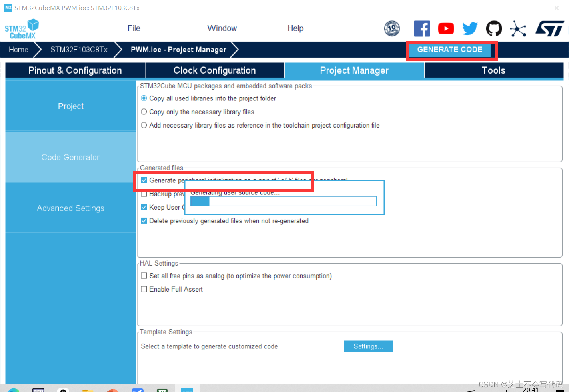
Task: Open the Project side section
Action: coord(71,106)
